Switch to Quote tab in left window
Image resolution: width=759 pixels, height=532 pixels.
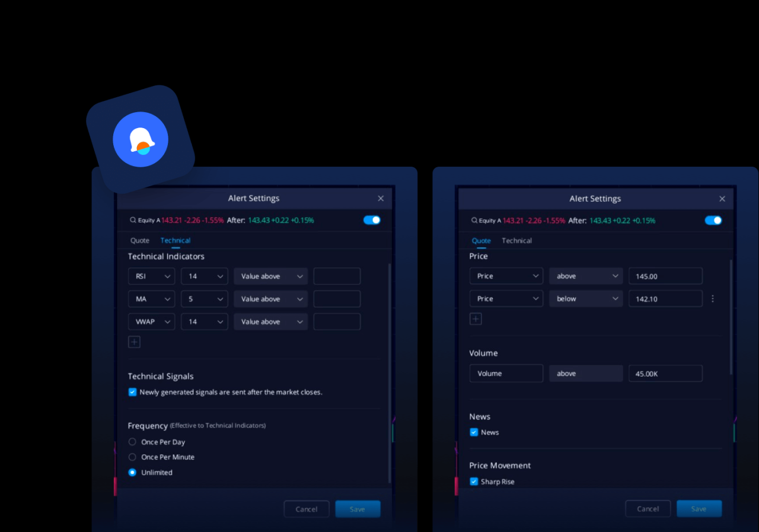coord(140,240)
